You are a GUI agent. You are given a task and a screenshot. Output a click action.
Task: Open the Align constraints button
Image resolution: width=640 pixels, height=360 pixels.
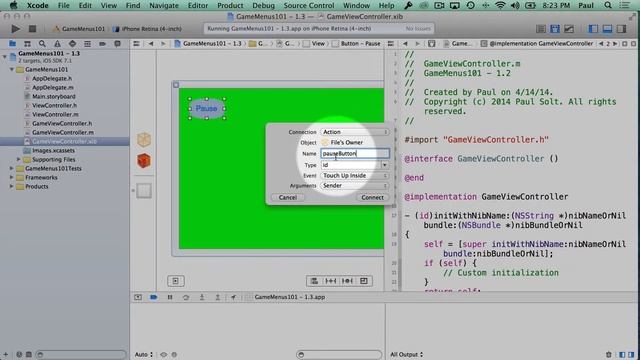coord(314,281)
